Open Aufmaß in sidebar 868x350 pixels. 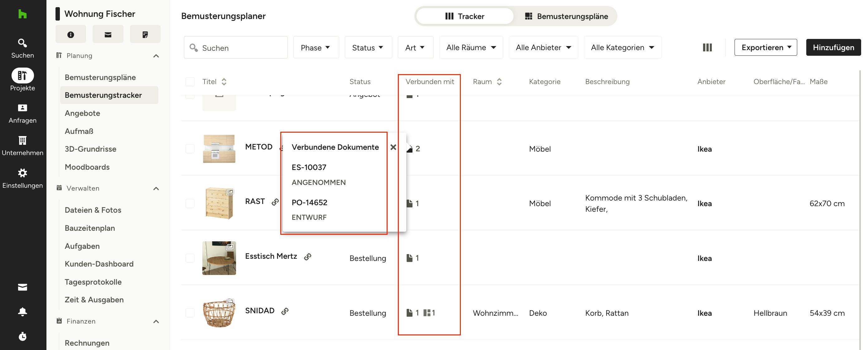tap(79, 131)
